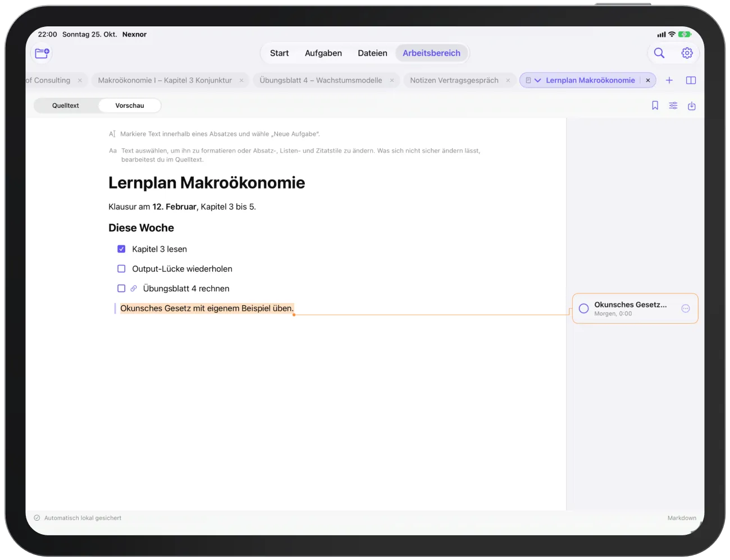Expand the Lernplan Makroökonomie tab dropdown chevron
Screen dimensions: 730x560
[x=538, y=80]
